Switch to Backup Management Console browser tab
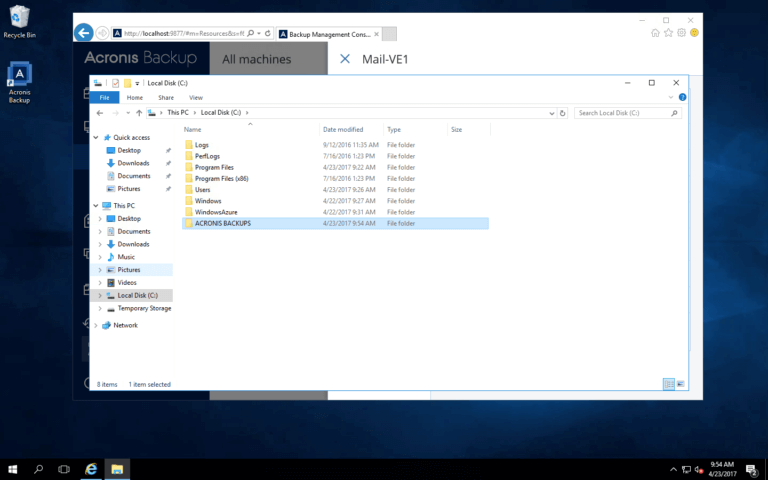 (329, 34)
